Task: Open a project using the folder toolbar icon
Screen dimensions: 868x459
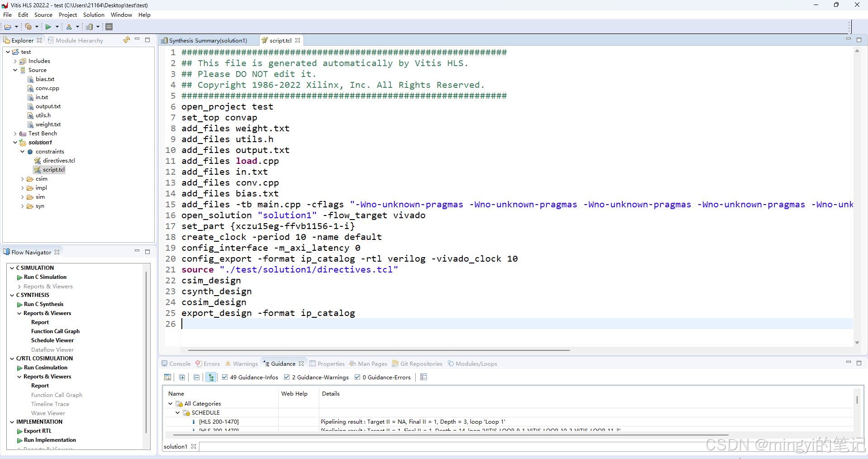Action: (8, 27)
